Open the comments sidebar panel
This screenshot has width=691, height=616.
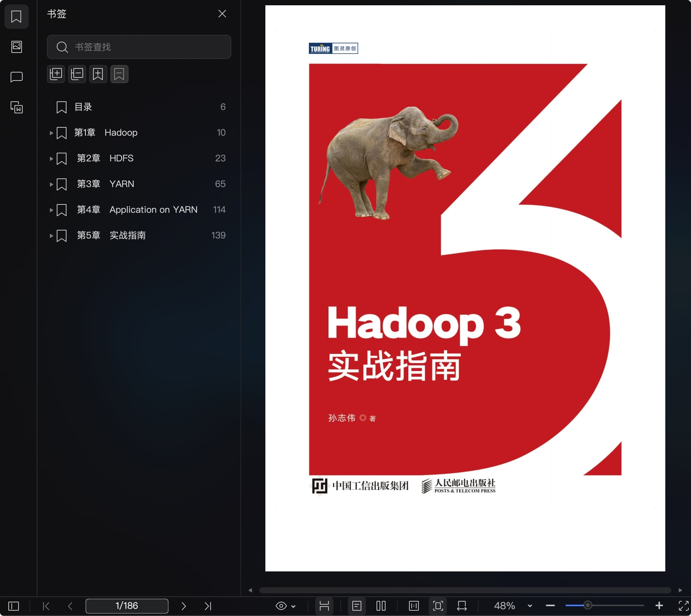coord(16,77)
